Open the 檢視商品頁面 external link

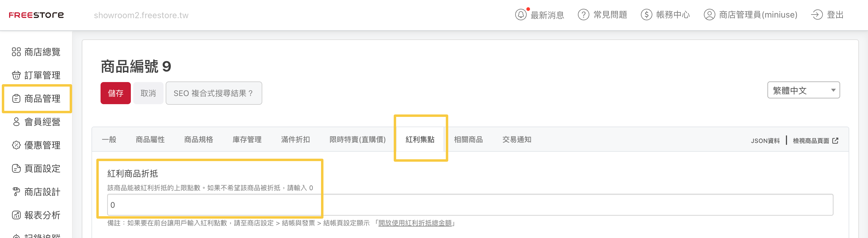(x=815, y=141)
